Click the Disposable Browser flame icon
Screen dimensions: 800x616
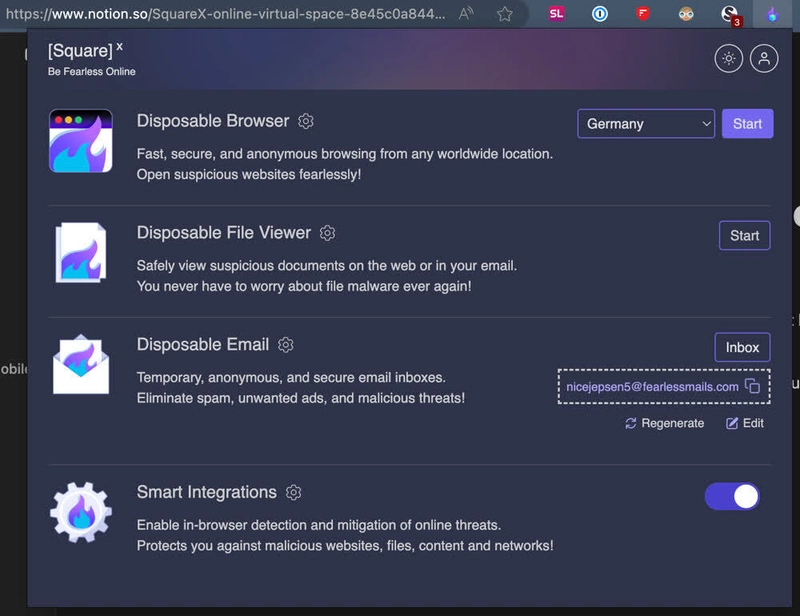tap(81, 141)
